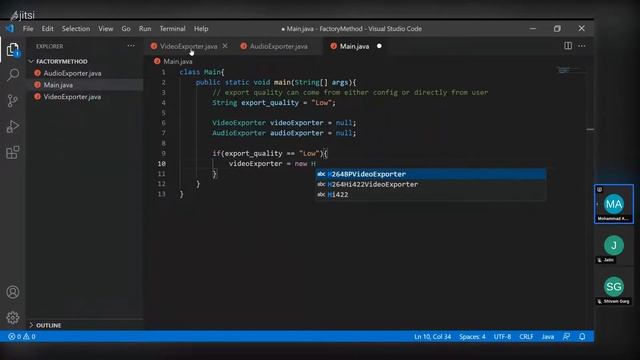
Task: Open Explorer panel More Actions ellipsis
Action: coord(131,46)
